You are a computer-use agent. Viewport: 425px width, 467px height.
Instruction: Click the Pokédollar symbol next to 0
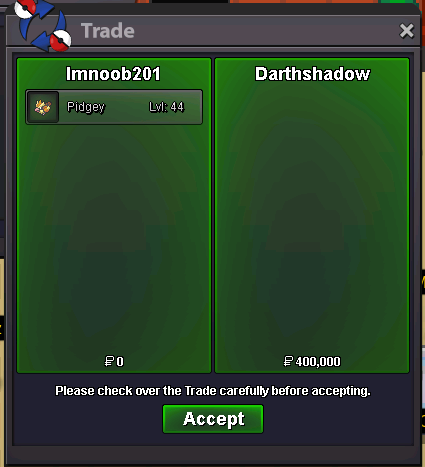109,361
